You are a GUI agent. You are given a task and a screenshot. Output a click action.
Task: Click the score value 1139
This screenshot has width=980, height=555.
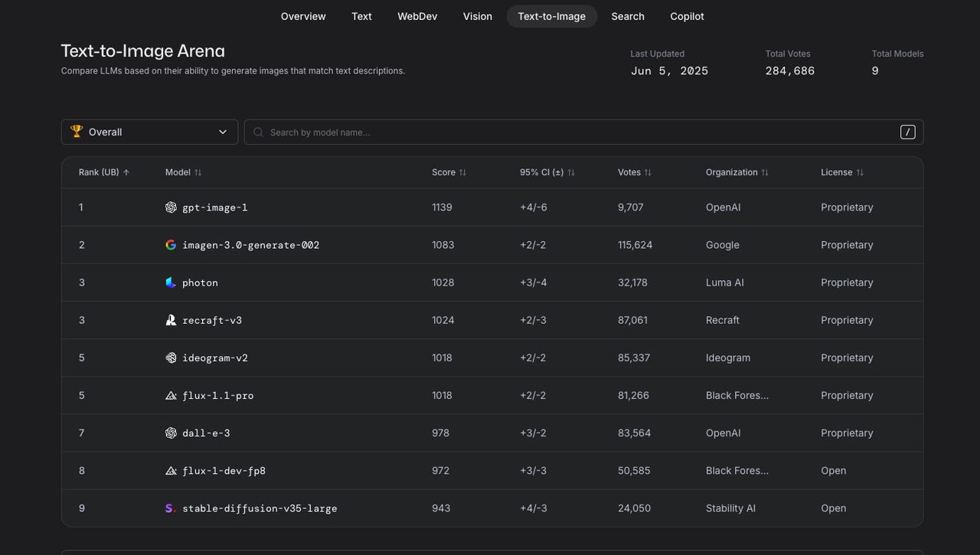(442, 207)
